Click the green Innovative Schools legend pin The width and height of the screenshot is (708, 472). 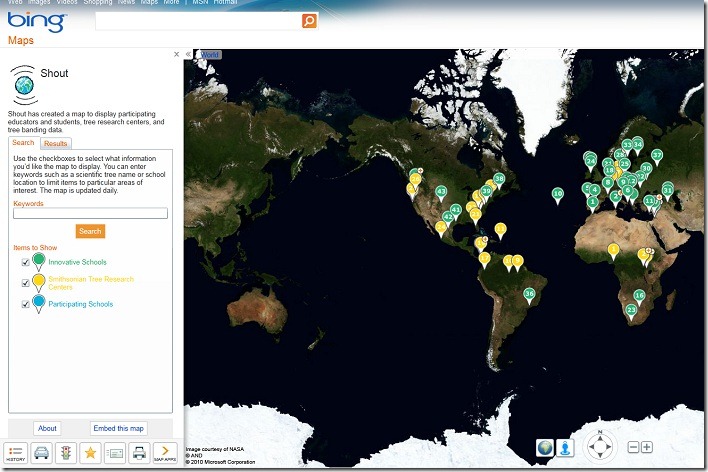point(39,262)
